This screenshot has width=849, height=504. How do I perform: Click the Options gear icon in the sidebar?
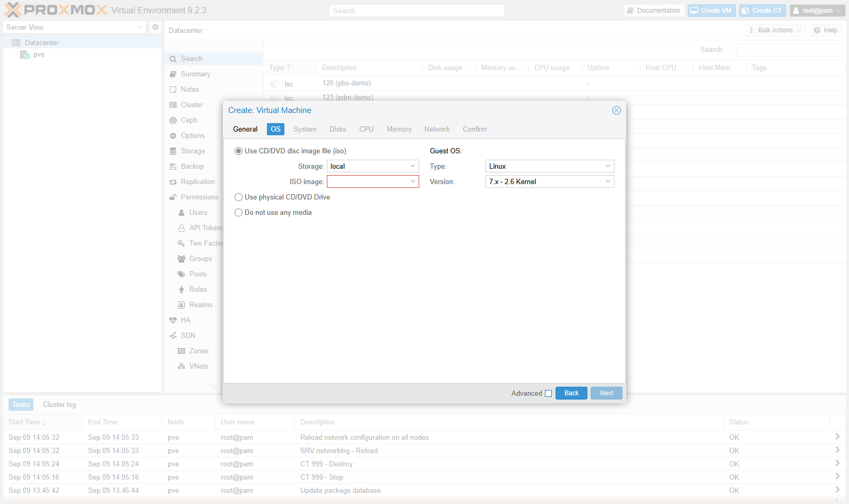(173, 136)
